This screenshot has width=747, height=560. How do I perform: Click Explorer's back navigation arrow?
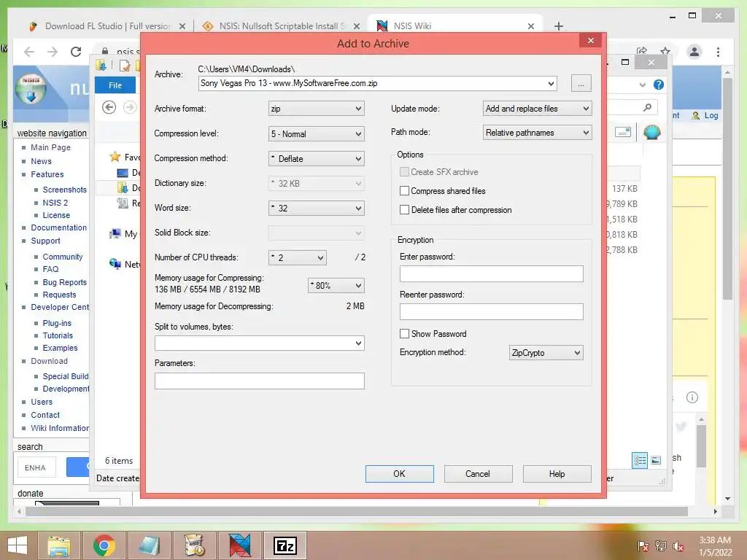point(109,108)
